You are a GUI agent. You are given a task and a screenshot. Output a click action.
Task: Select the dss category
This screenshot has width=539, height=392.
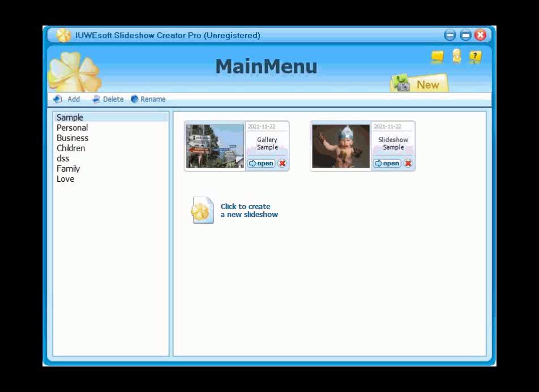111,159
